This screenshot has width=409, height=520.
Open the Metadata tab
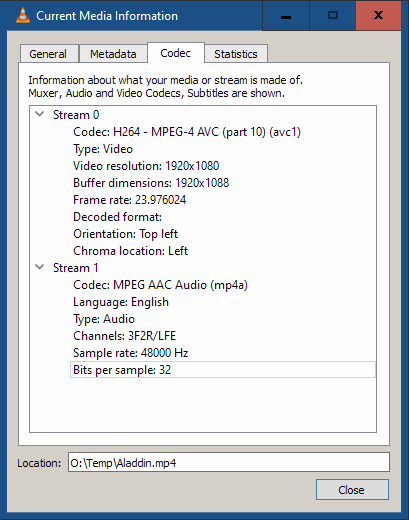(x=113, y=54)
